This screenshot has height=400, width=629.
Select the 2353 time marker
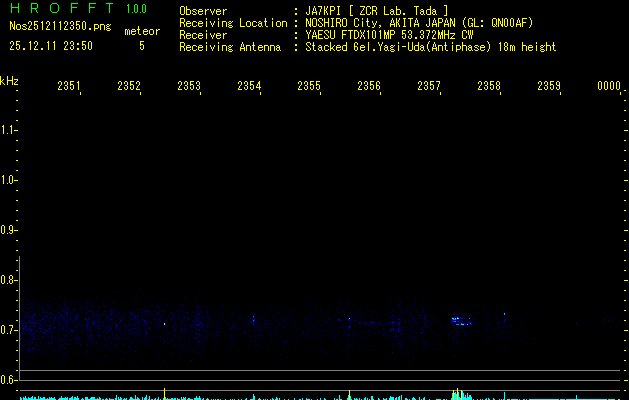[189, 87]
